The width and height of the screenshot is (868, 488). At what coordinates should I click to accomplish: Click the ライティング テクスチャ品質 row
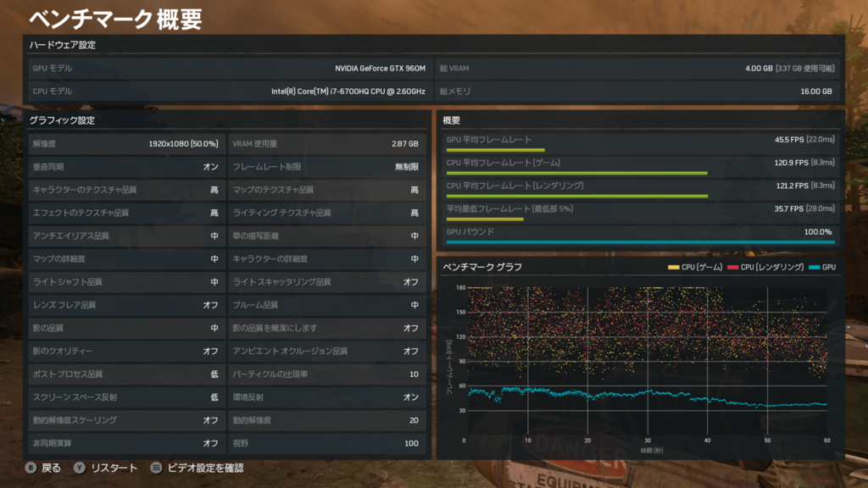326,213
